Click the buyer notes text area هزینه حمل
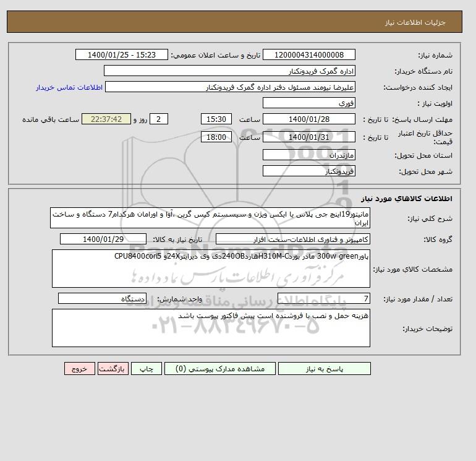This screenshot has height=461, width=476. 211,328
